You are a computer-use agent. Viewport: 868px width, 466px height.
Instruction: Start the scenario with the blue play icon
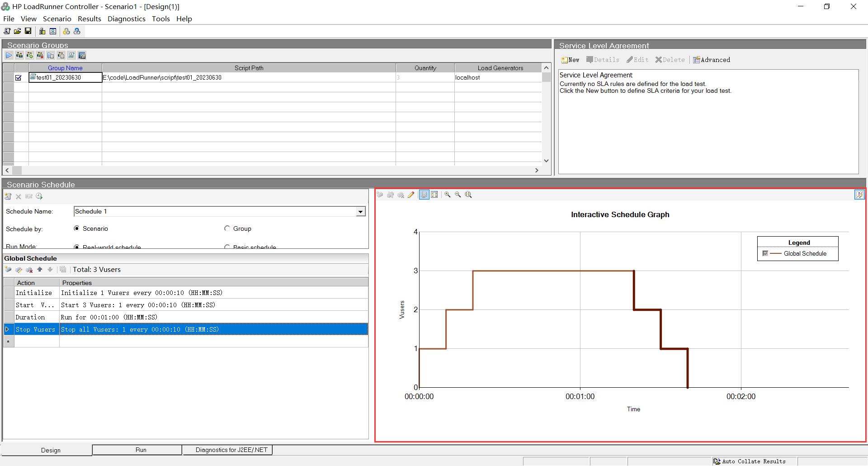coord(9,55)
